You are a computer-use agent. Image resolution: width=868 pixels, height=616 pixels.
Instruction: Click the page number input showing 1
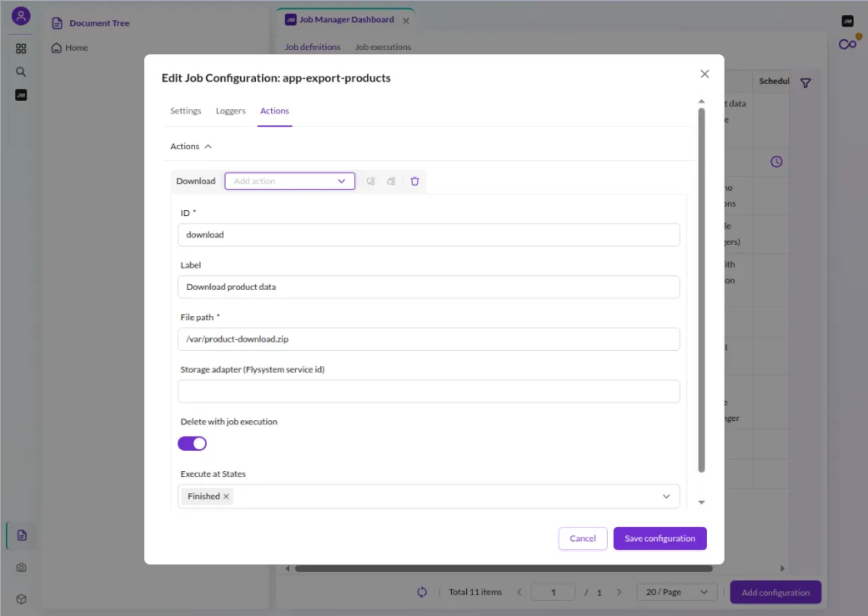coord(553,592)
